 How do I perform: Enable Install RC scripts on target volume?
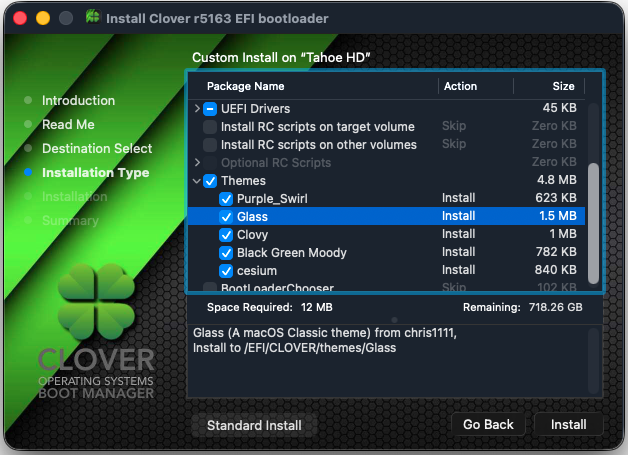pos(210,127)
